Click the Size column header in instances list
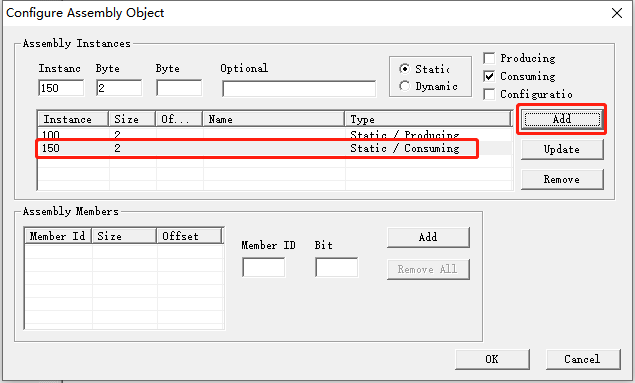This screenshot has width=635, height=383. 132,119
